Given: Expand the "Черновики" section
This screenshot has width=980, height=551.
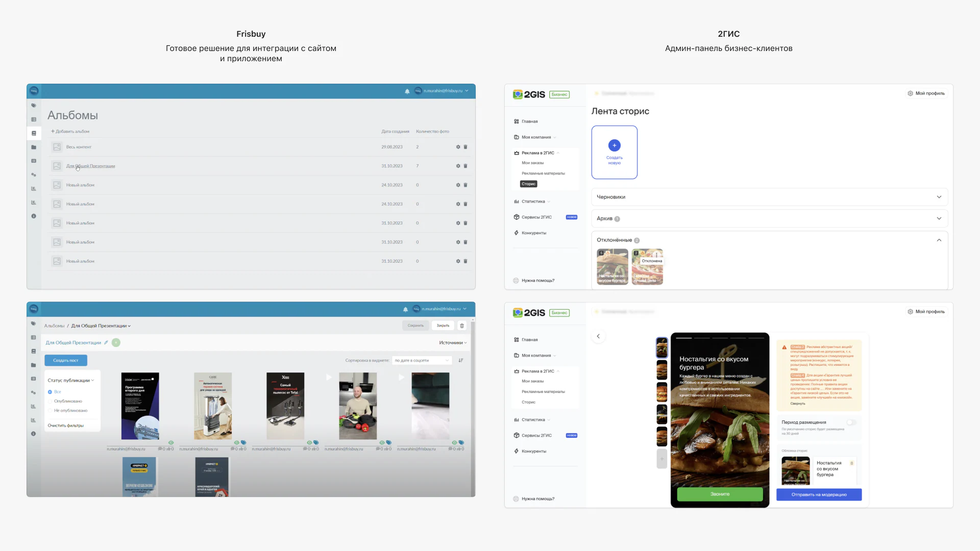Looking at the screenshot, I should coord(769,197).
